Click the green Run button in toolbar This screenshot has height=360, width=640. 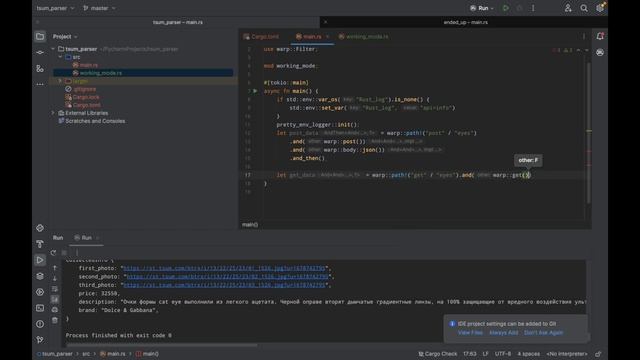(x=506, y=8)
